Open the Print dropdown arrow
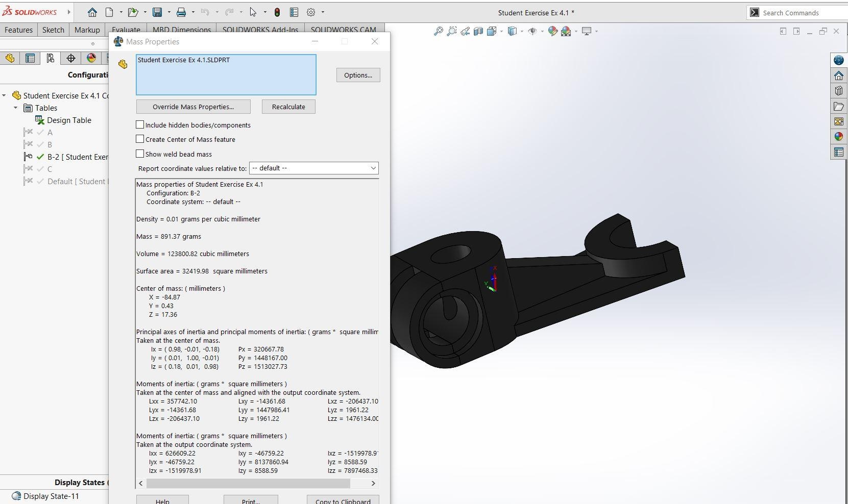The height and width of the screenshot is (504, 848). tap(193, 12)
